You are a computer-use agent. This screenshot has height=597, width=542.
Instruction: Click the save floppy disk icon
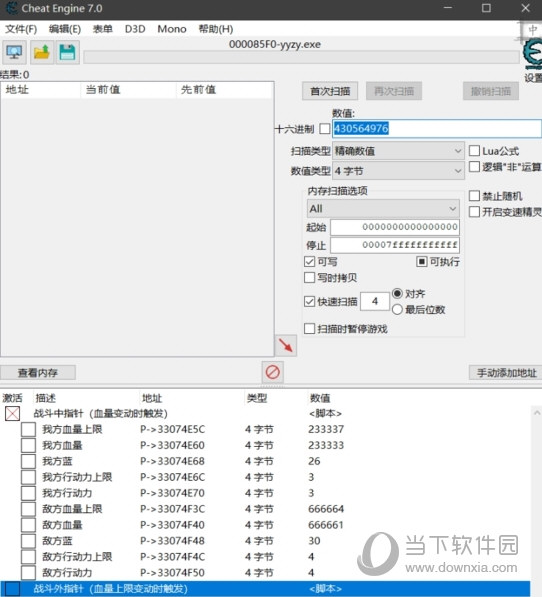pyautogui.click(x=68, y=52)
